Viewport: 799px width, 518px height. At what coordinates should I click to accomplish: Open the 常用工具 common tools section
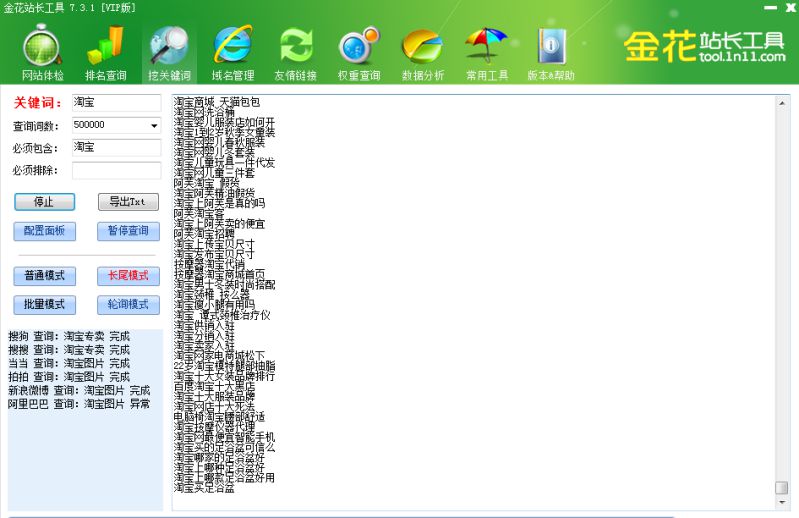pos(487,55)
